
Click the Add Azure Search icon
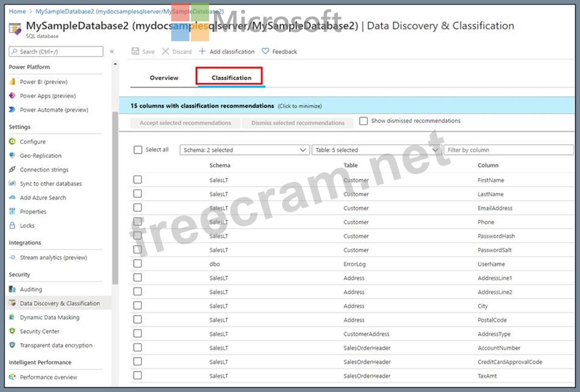(12, 197)
